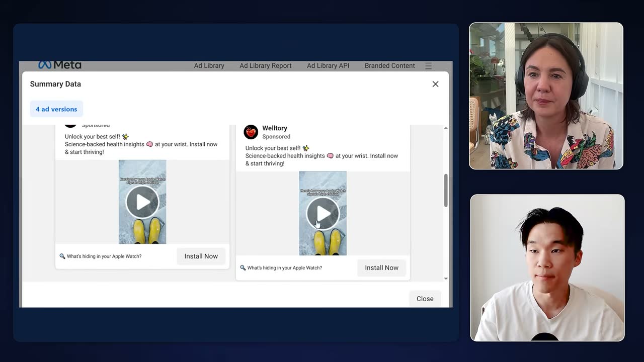Select the 4 ad versions tab

pyautogui.click(x=56, y=109)
